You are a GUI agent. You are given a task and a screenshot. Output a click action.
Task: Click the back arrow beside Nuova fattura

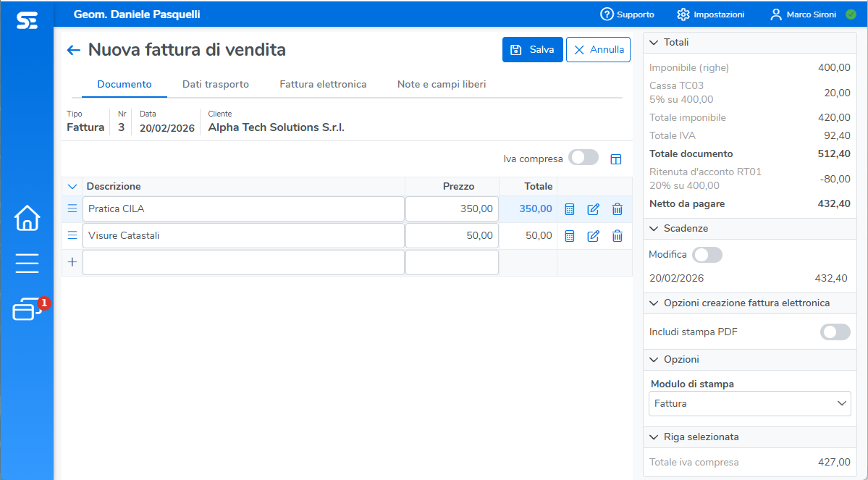point(74,50)
